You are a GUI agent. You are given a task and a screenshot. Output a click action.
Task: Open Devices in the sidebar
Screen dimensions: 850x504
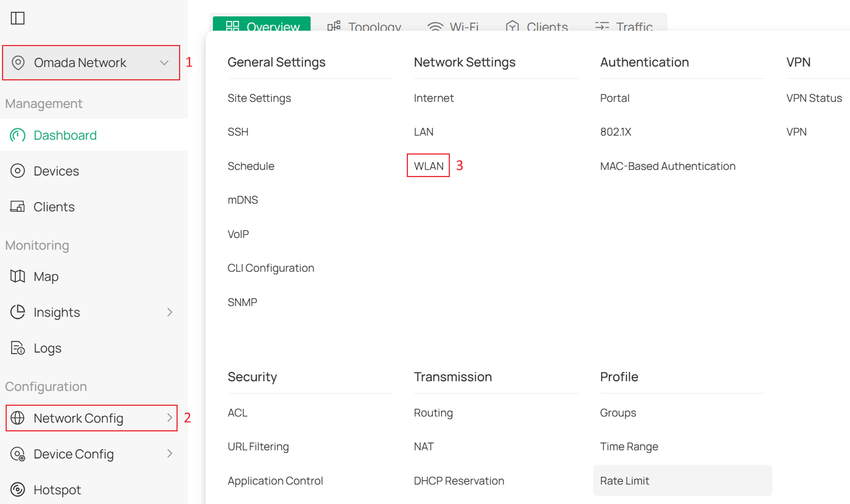coord(94,171)
